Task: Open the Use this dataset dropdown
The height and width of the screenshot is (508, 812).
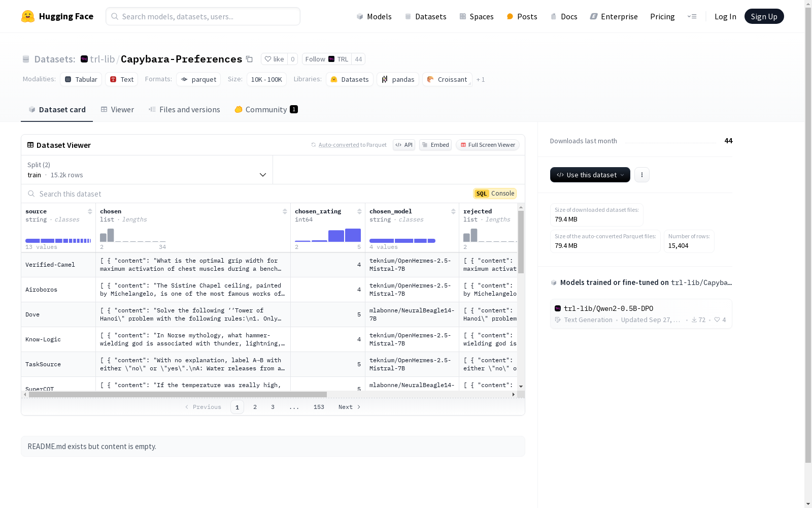Action: (x=590, y=175)
